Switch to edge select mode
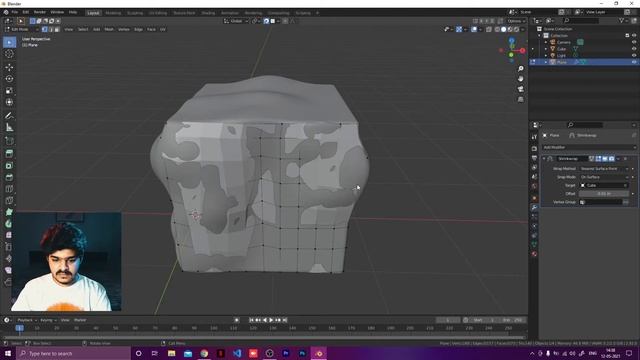The height and width of the screenshot is (360, 640). [51, 29]
